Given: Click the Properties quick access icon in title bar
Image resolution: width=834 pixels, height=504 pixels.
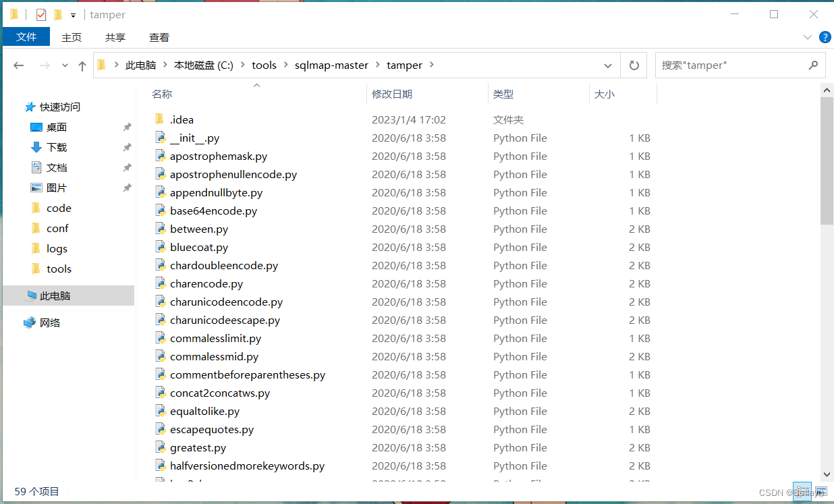Looking at the screenshot, I should click(x=40, y=14).
